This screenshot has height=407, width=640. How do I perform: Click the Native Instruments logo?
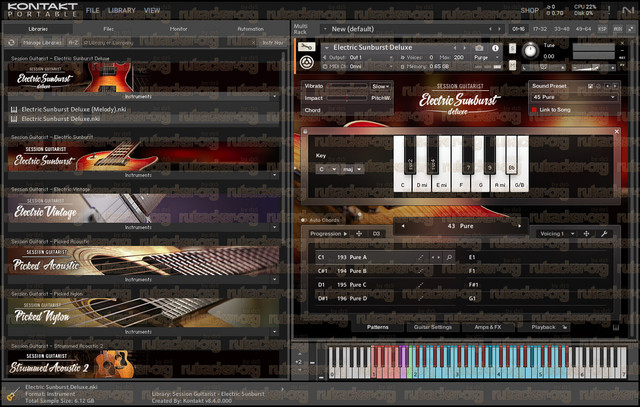(628, 10)
